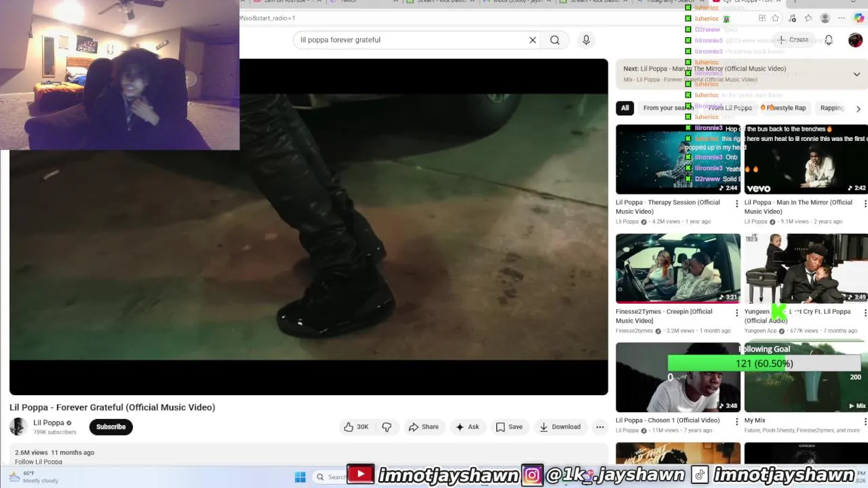The height and width of the screenshot is (488, 868).
Task: Open browser favorites list
Action: coord(808,18)
